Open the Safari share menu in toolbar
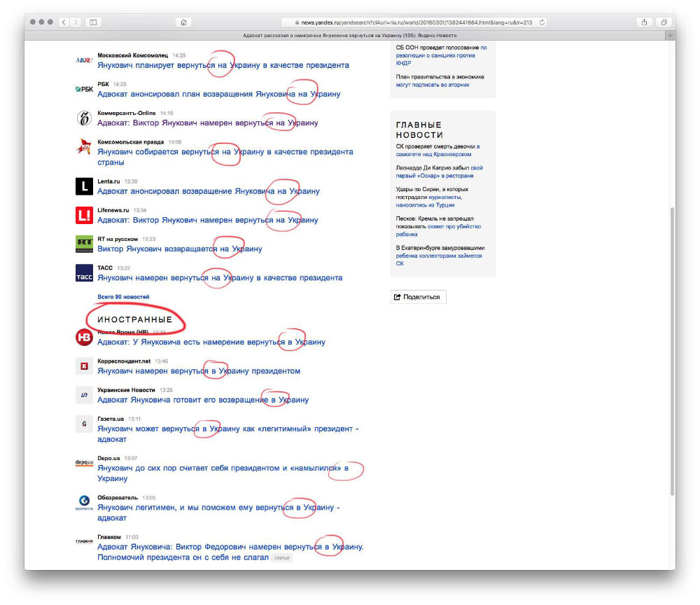Screen dimensions: 700x605 pos(644,22)
